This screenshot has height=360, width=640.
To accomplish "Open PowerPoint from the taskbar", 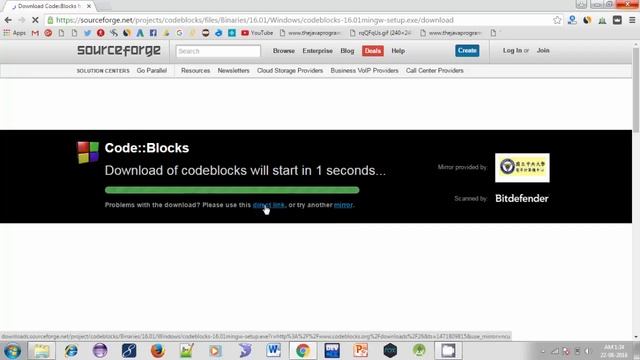I will (x=361, y=351).
